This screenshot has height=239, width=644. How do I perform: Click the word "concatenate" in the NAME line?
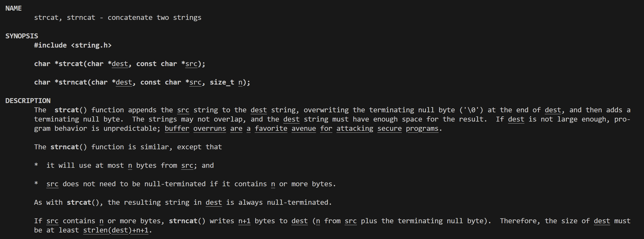(130, 18)
